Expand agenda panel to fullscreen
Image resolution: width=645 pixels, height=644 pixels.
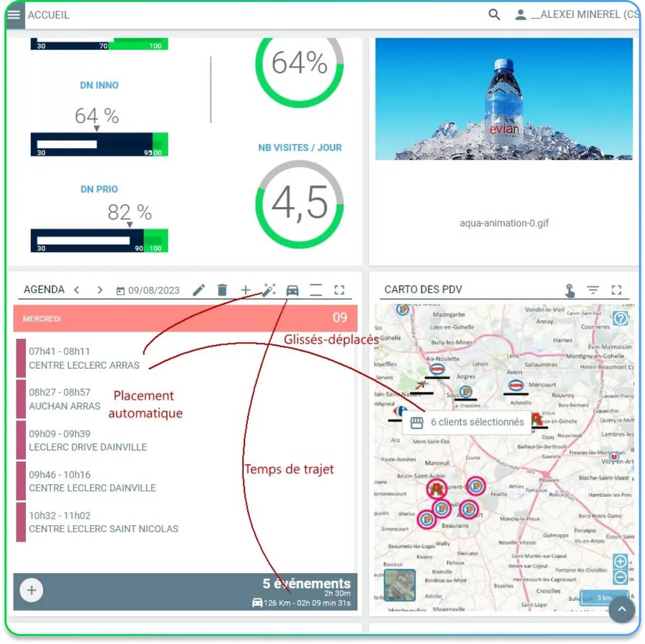(340, 290)
